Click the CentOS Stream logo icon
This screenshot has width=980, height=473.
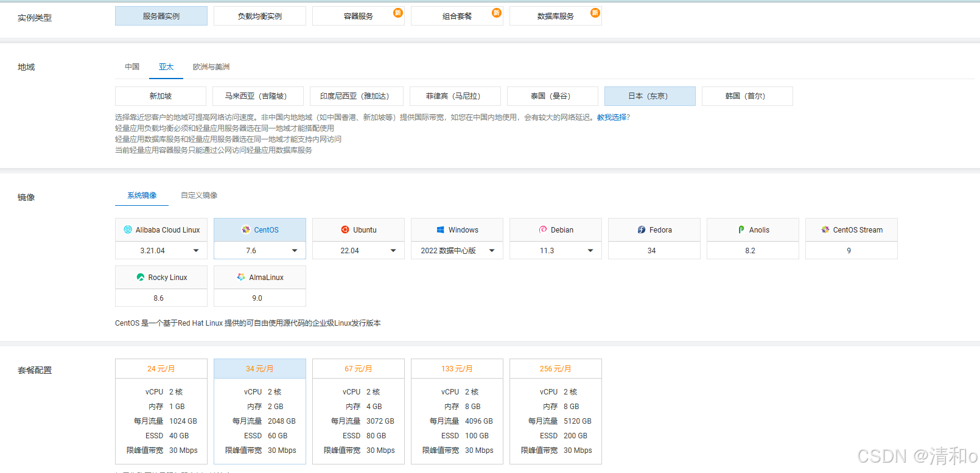pyautogui.click(x=825, y=229)
